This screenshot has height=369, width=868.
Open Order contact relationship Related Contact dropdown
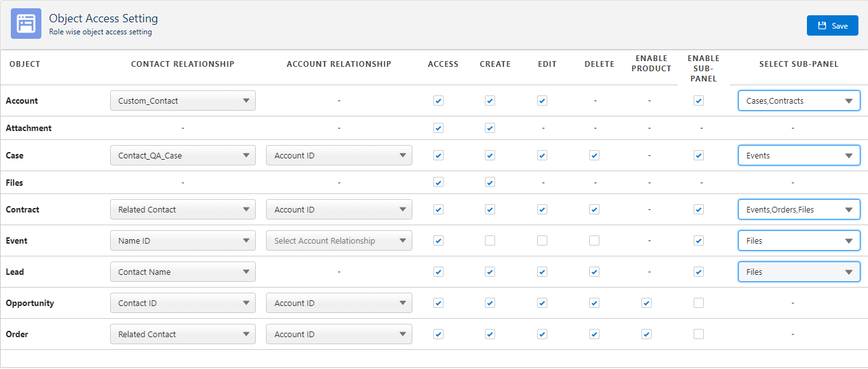point(183,334)
